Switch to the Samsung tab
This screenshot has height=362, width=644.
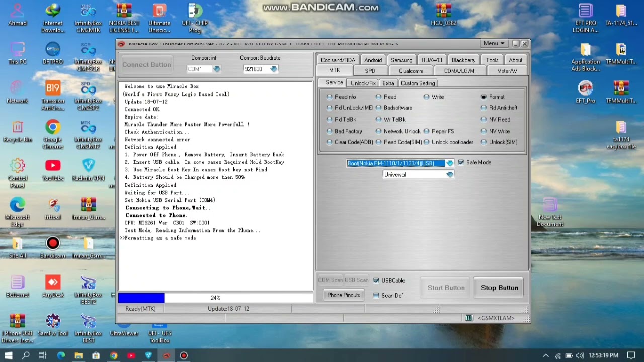401,60
